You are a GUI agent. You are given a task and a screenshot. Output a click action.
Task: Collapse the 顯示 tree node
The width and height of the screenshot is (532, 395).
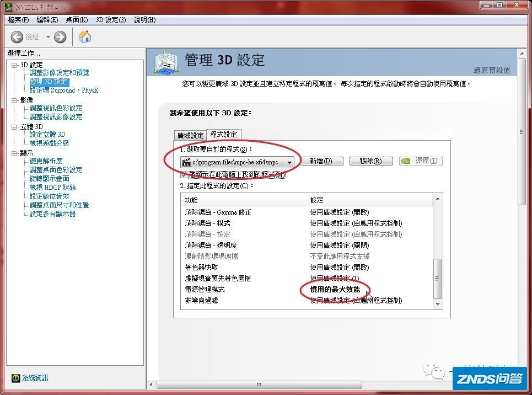14,153
